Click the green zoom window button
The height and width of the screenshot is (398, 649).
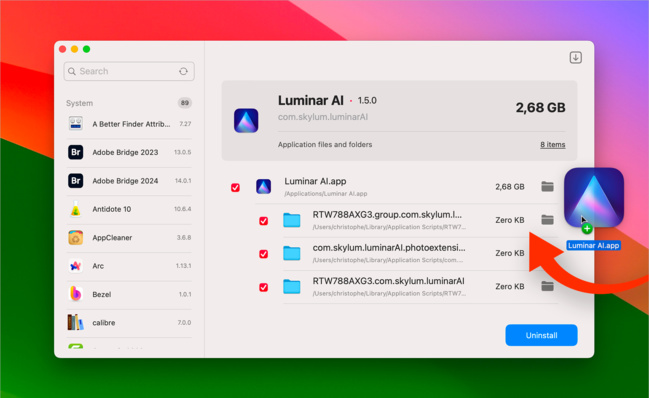click(x=87, y=49)
